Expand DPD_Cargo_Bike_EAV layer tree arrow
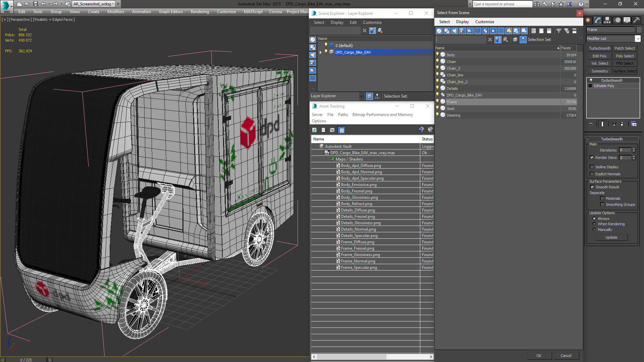Screen dimensions: 644x362 (x=321, y=52)
